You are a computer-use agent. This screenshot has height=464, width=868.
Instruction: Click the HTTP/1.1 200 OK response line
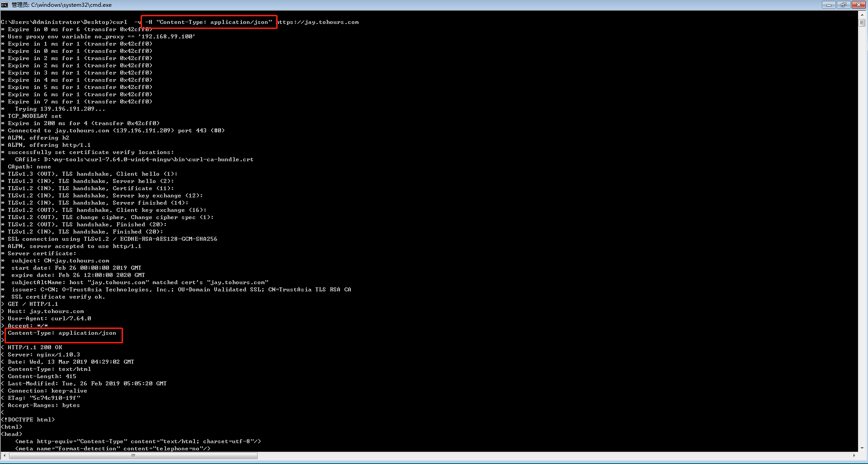point(35,347)
